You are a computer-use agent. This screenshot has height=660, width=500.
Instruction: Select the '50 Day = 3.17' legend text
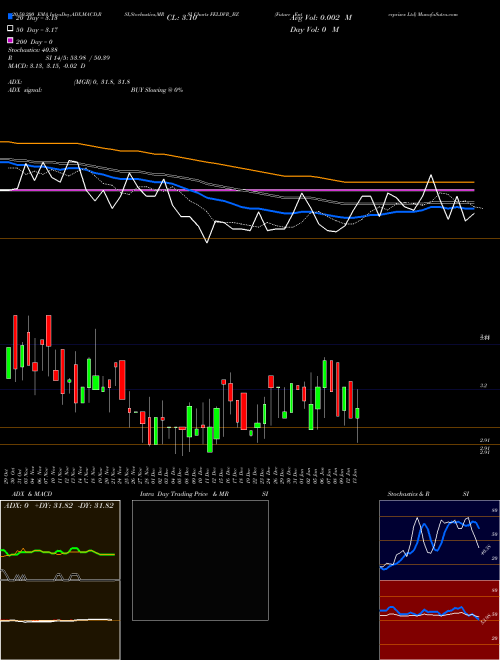(36, 30)
